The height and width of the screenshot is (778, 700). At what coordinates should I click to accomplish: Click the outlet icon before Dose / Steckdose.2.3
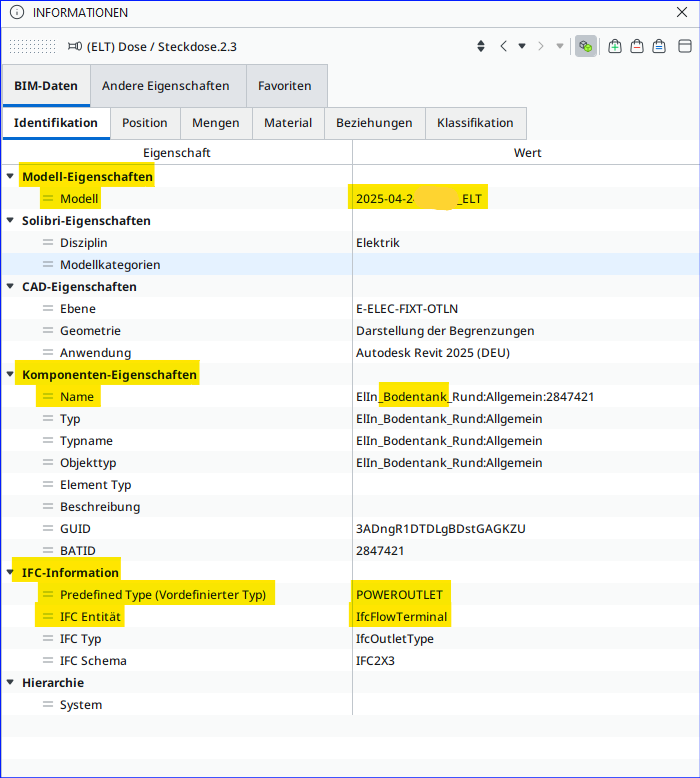pos(75,47)
